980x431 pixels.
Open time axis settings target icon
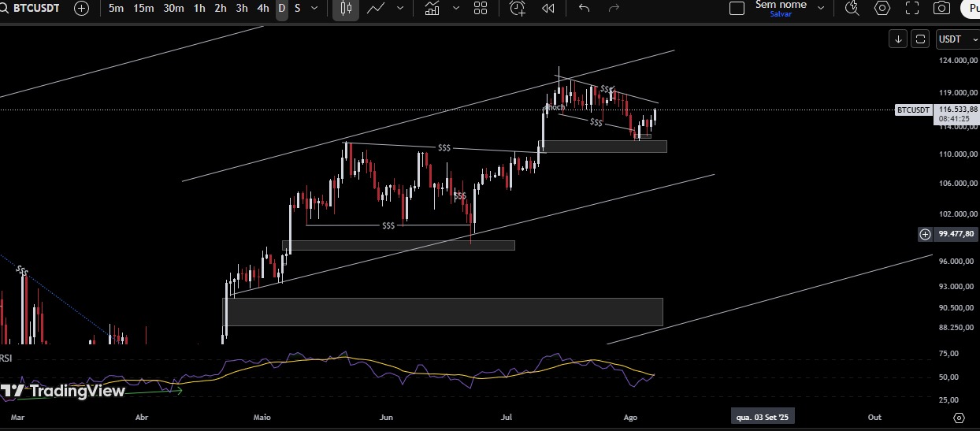coord(959,418)
